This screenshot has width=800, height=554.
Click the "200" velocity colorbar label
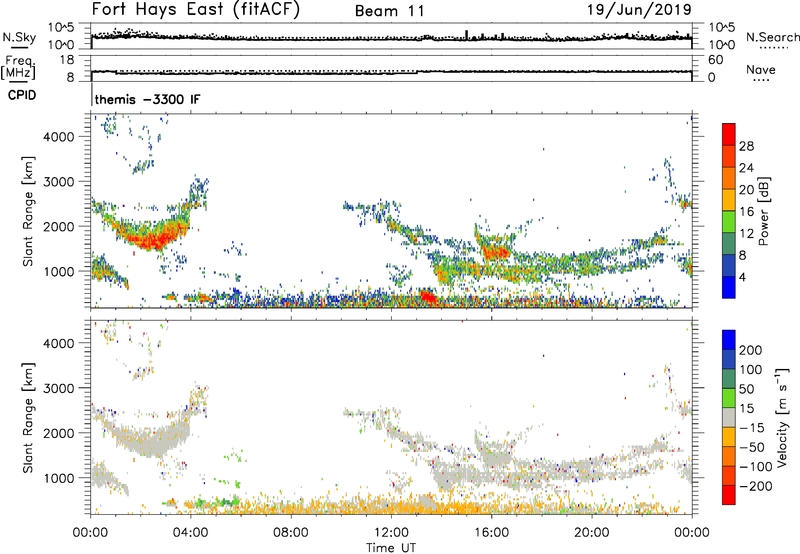(x=751, y=350)
